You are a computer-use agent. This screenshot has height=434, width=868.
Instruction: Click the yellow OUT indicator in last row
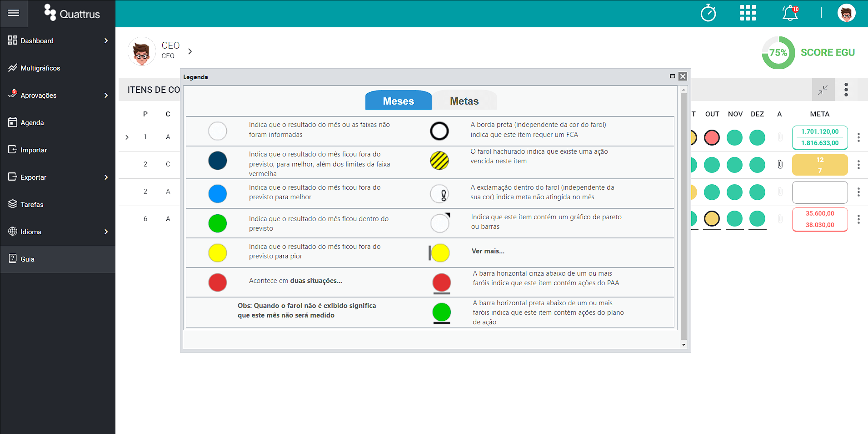coord(712,219)
